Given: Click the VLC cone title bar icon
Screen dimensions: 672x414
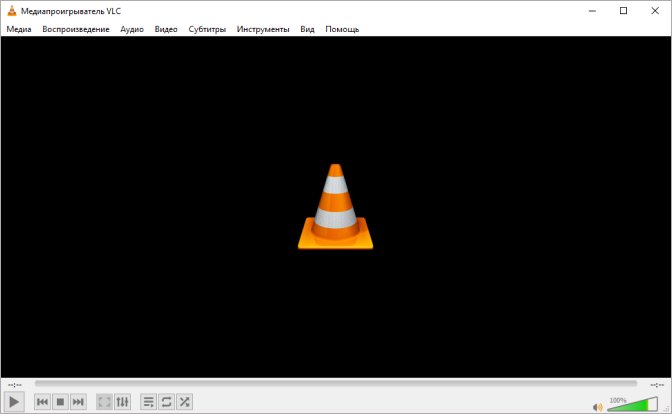Looking at the screenshot, I should coord(12,11).
